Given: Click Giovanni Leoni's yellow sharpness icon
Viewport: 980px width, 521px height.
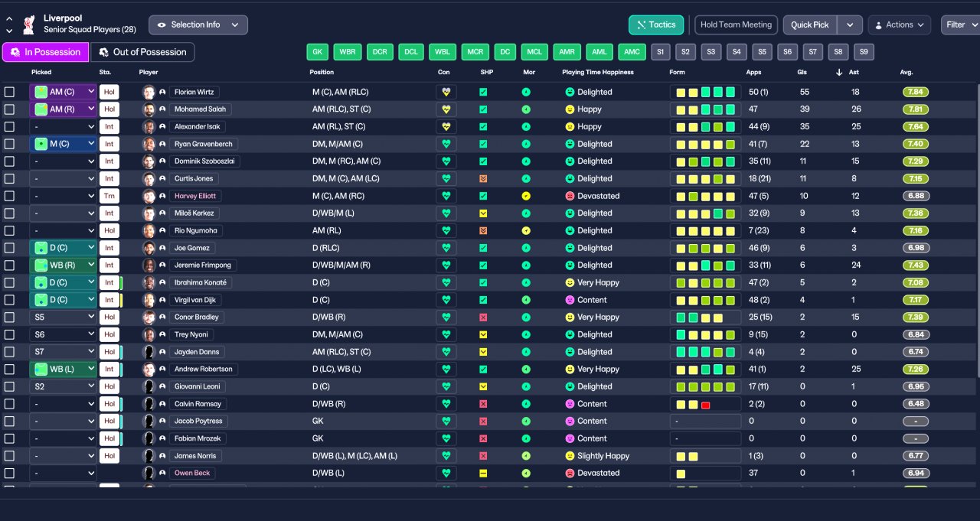Looking at the screenshot, I should pyautogui.click(x=483, y=386).
